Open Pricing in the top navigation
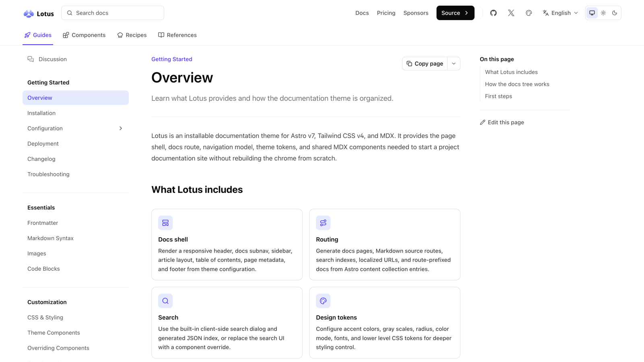The image size is (644, 362). (x=386, y=13)
